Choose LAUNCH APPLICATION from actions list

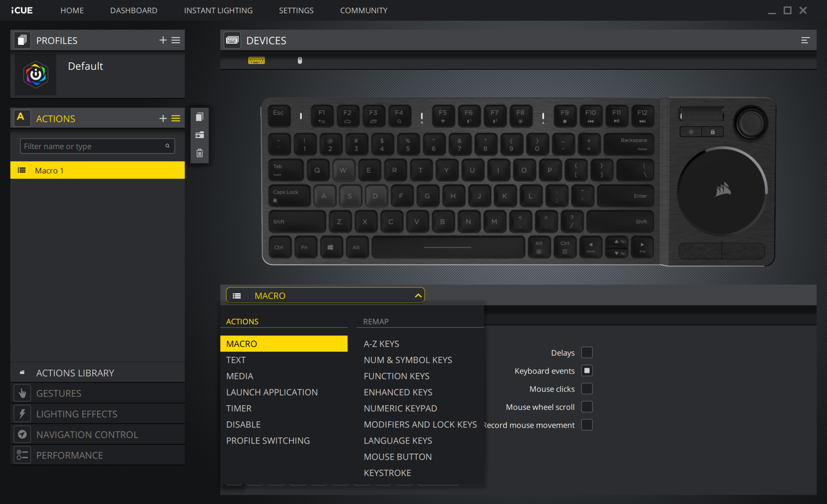tap(271, 392)
